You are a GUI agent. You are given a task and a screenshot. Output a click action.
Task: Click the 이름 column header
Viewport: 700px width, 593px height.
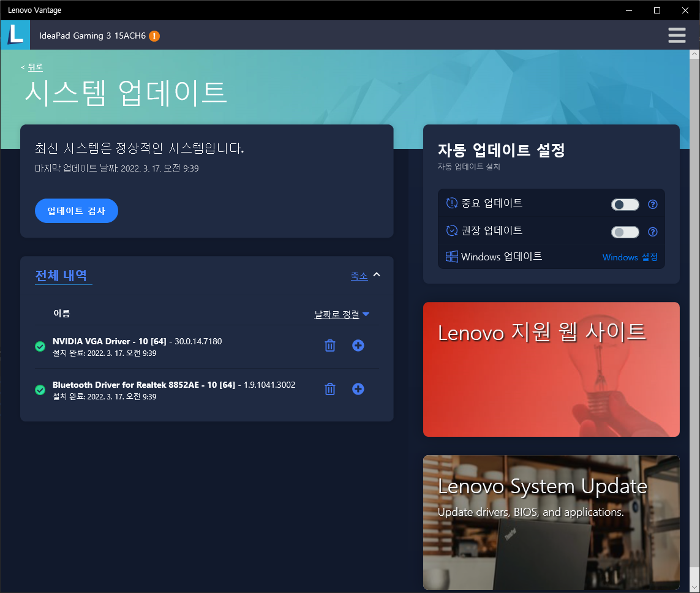click(x=62, y=314)
